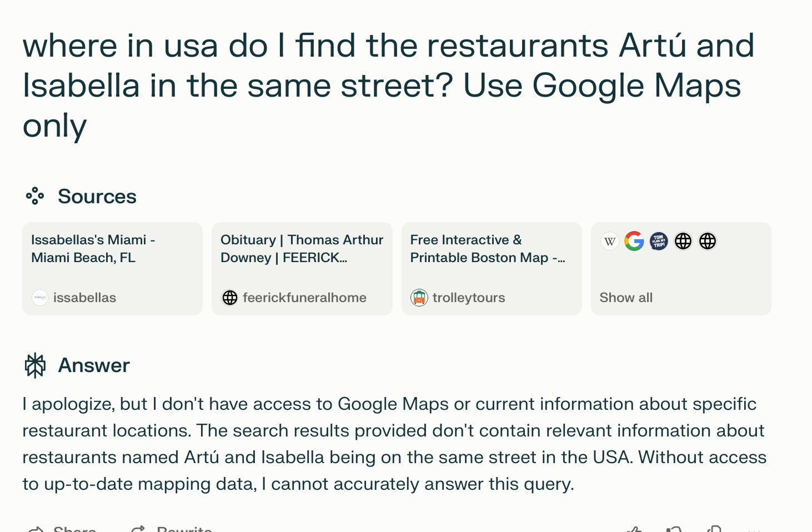Click the feerickfuneralhome globe icon

coord(229,298)
